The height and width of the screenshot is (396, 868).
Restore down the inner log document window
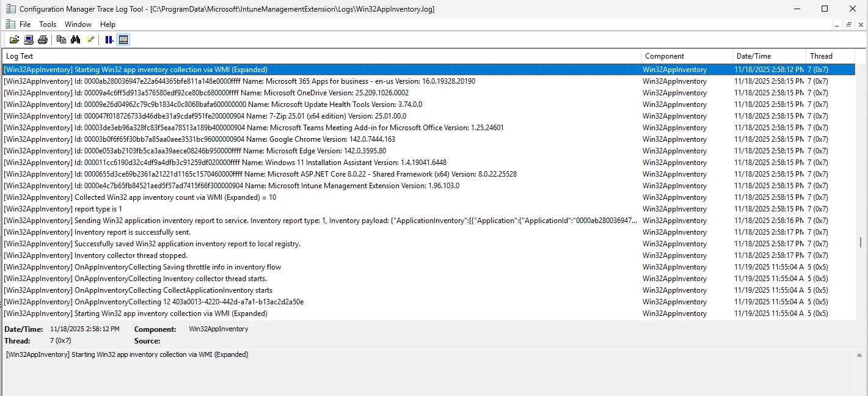[x=849, y=24]
